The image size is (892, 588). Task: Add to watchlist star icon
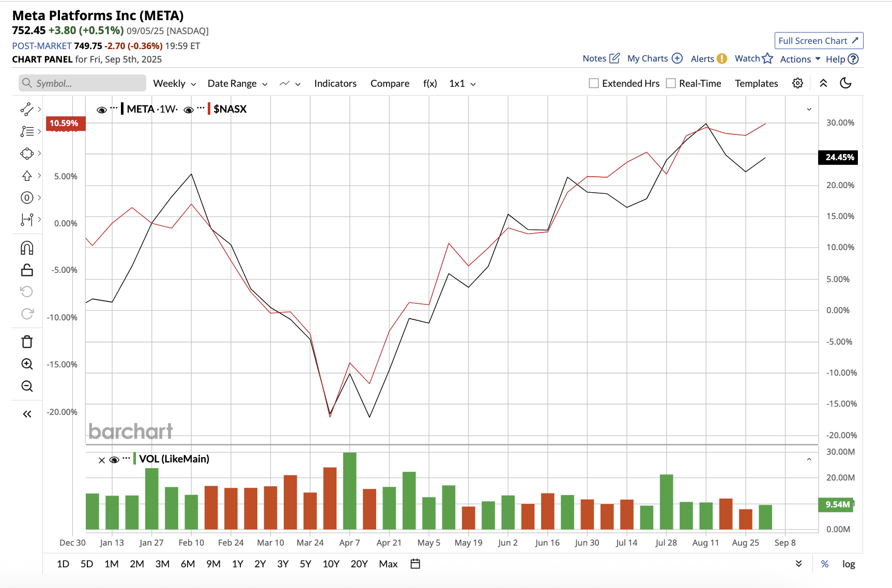pyautogui.click(x=767, y=58)
